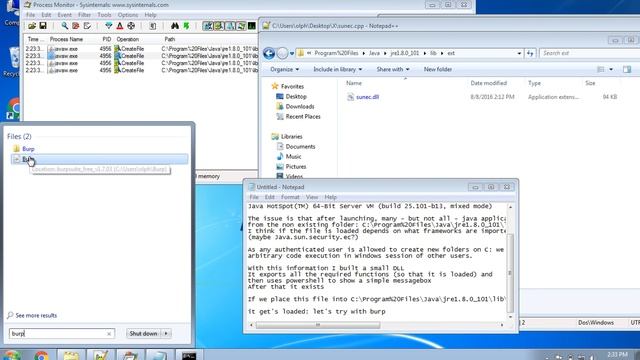
Task: Click the Find binoculars icon in Process Monitor
Action: coord(175,26)
